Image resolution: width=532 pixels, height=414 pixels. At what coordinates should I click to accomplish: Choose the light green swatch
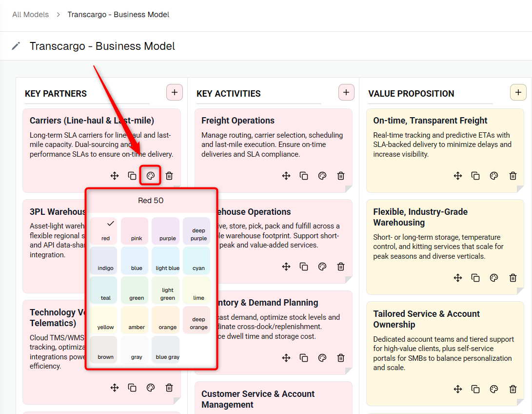point(166,290)
